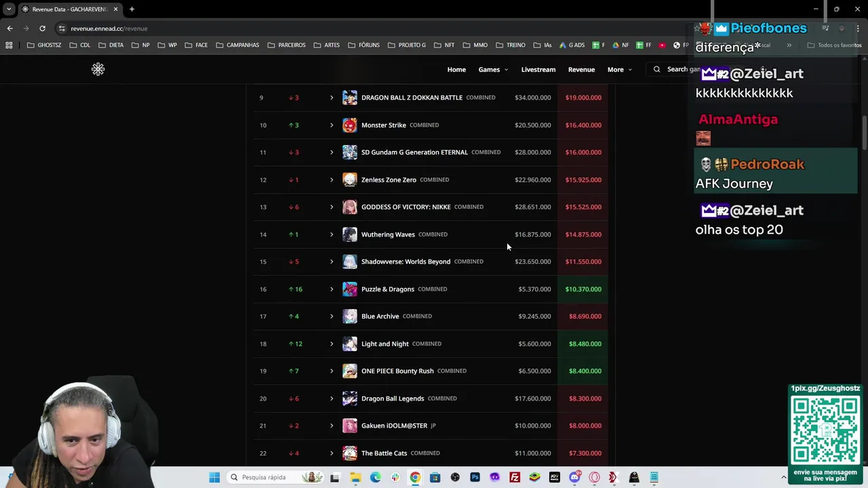Viewport: 868px width, 488px height.
Task: Click the site snowflake logo in header
Action: 98,69
